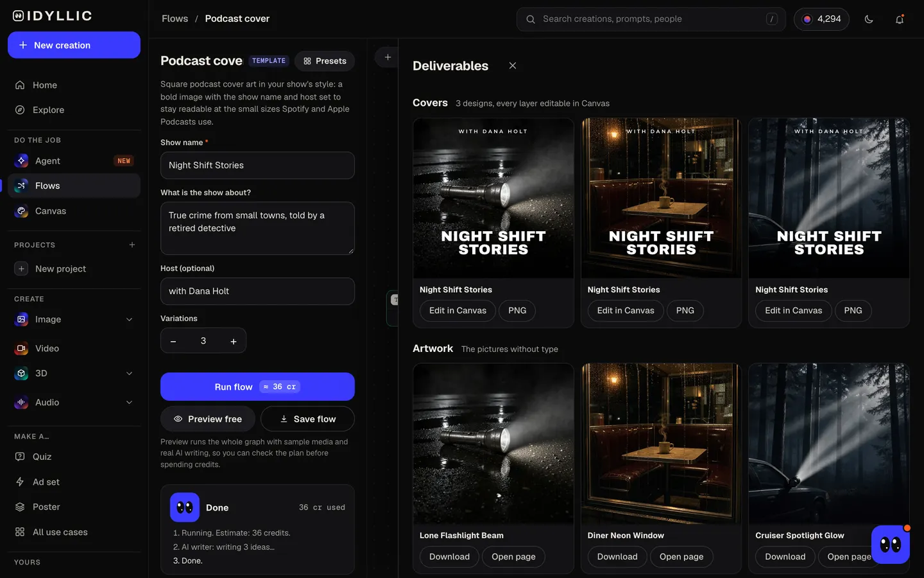Screen dimensions: 924x578
Task: Expand the 3D create submenu
Action: (129, 373)
